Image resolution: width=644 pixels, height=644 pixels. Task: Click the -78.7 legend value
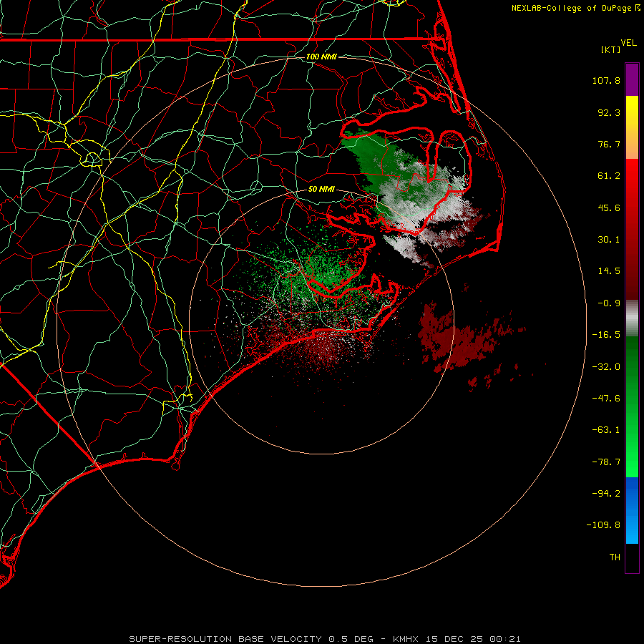[606, 462]
